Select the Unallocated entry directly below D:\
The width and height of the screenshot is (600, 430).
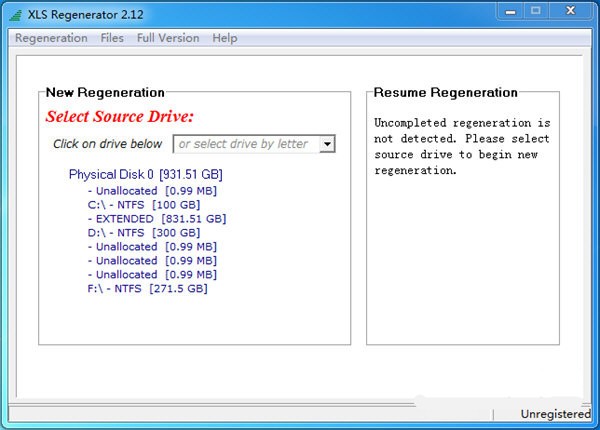152,246
